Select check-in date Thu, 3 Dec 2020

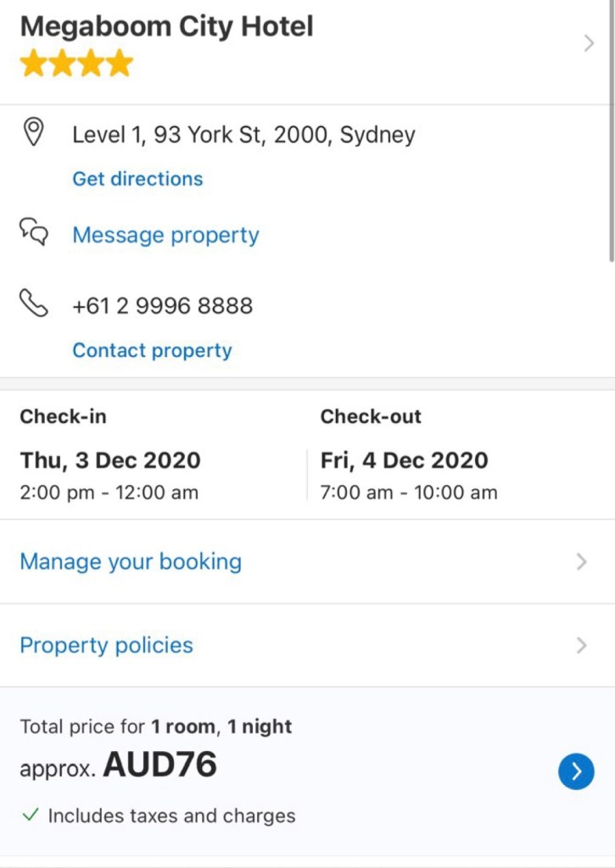point(110,460)
